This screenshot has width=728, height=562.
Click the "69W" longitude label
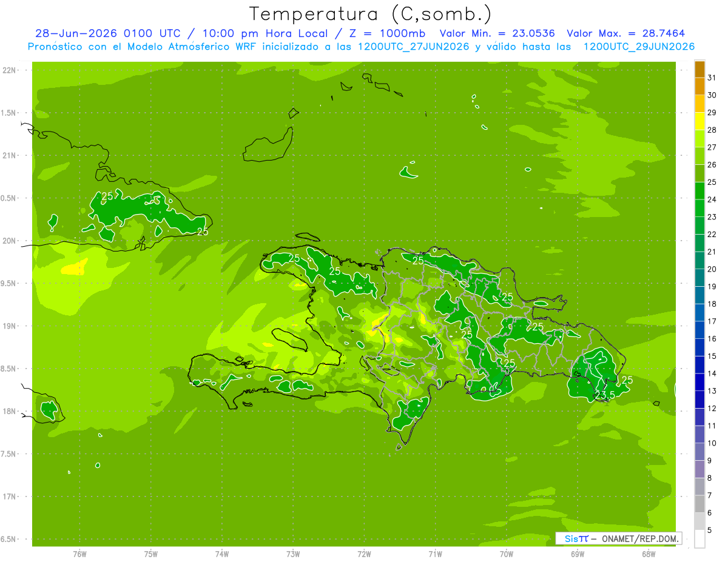coord(577,554)
